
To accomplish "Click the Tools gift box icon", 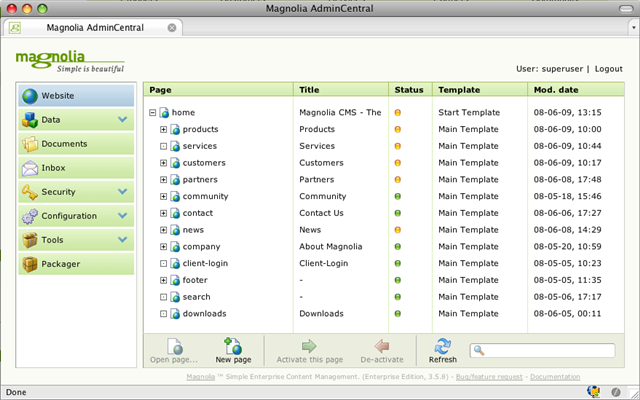I will tap(30, 240).
